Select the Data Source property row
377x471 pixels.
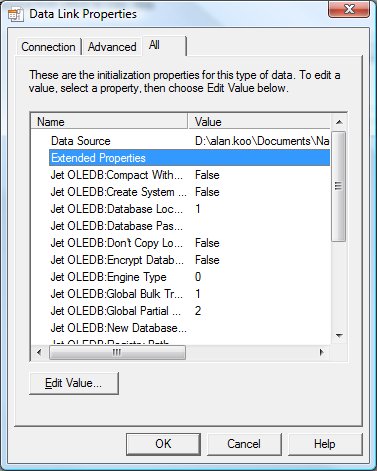(190, 141)
